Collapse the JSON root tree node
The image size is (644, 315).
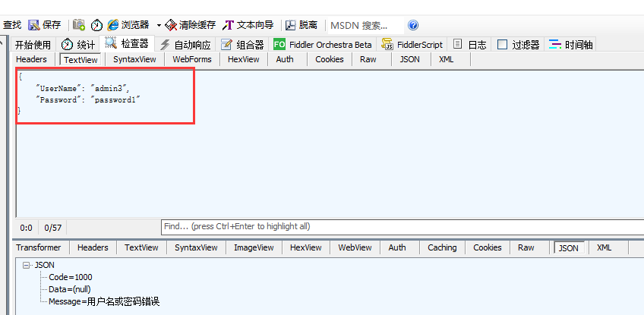pos(27,266)
